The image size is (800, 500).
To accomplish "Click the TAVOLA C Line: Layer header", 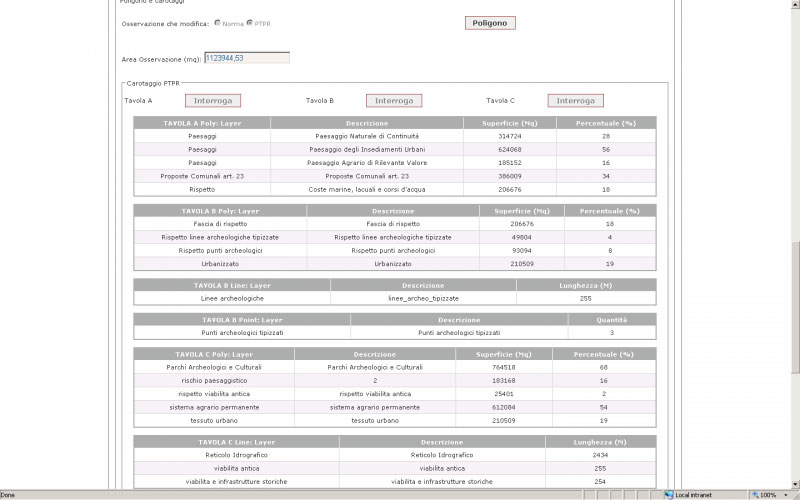I will [x=237, y=441].
